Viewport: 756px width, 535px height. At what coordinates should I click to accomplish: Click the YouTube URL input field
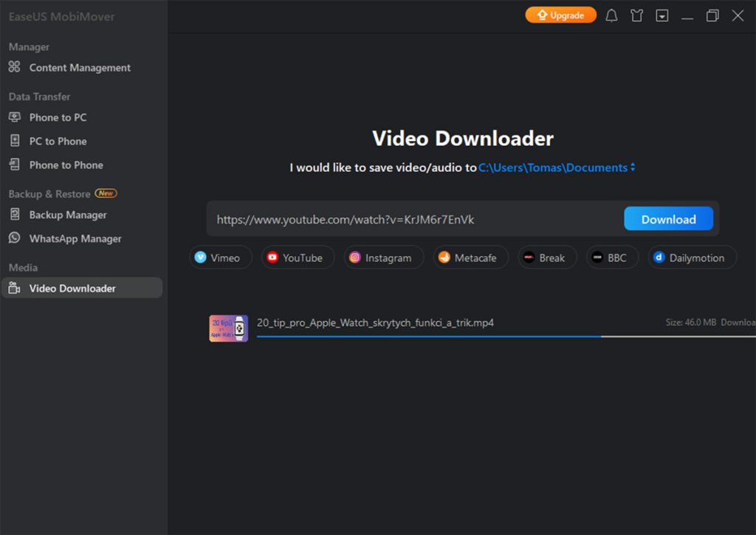coord(415,219)
